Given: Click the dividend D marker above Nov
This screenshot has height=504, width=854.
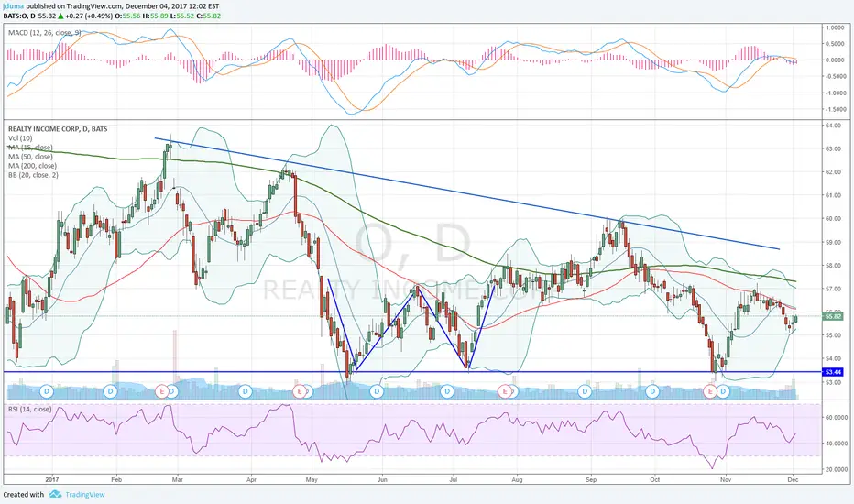Looking at the screenshot, I should click(723, 391).
